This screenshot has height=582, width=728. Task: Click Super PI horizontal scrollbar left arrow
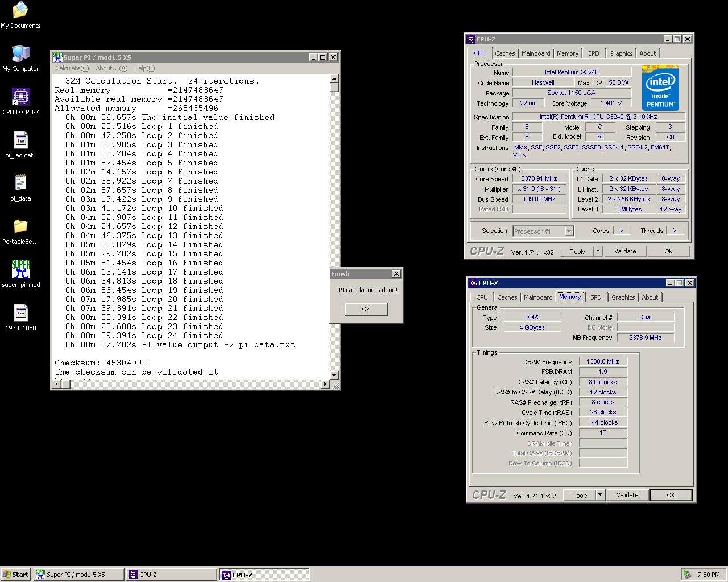56,384
